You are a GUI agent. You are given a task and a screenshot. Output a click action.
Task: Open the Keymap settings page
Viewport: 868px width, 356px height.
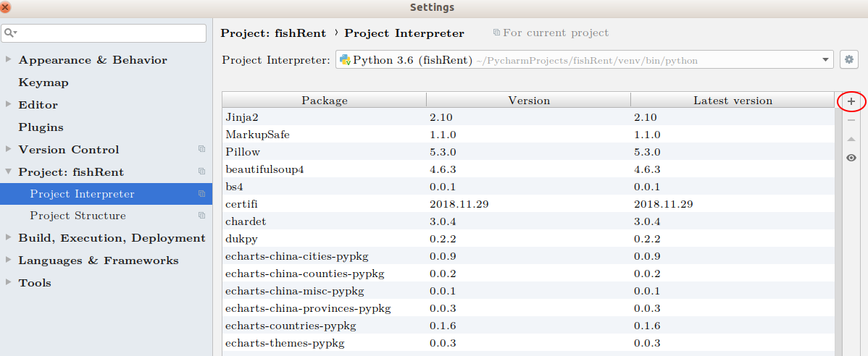point(43,82)
